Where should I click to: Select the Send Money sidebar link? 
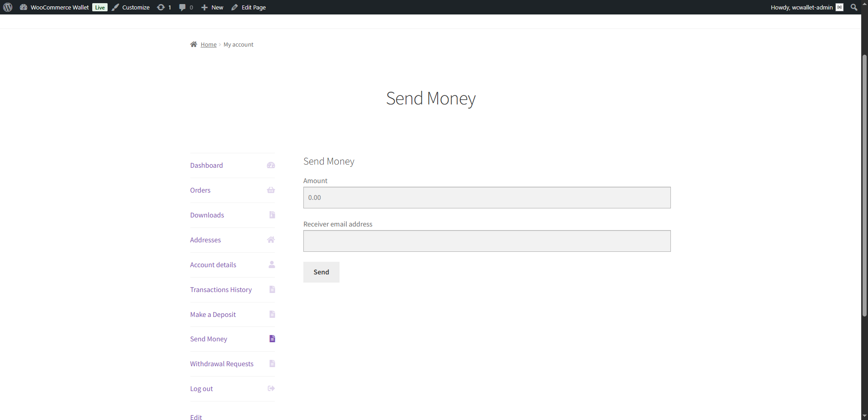point(208,339)
